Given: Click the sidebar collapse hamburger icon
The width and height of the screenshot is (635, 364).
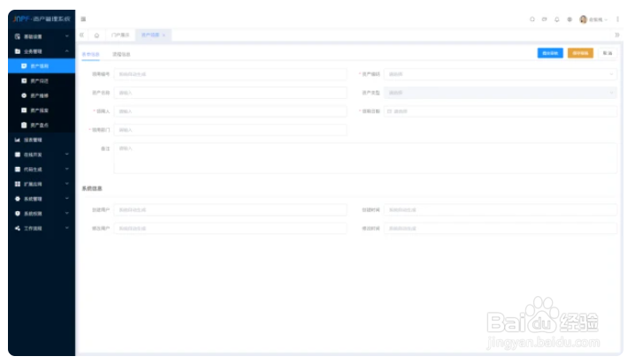Looking at the screenshot, I should click(x=83, y=19).
